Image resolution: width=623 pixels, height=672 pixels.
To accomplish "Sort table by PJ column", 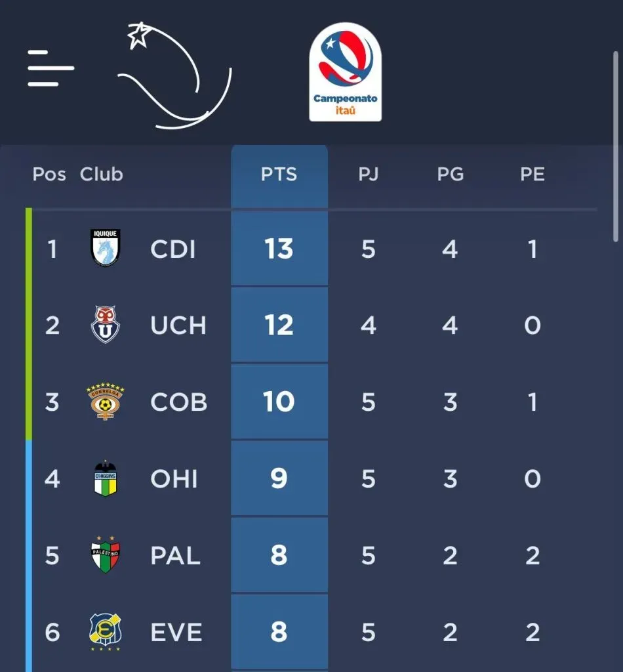I will tap(369, 175).
